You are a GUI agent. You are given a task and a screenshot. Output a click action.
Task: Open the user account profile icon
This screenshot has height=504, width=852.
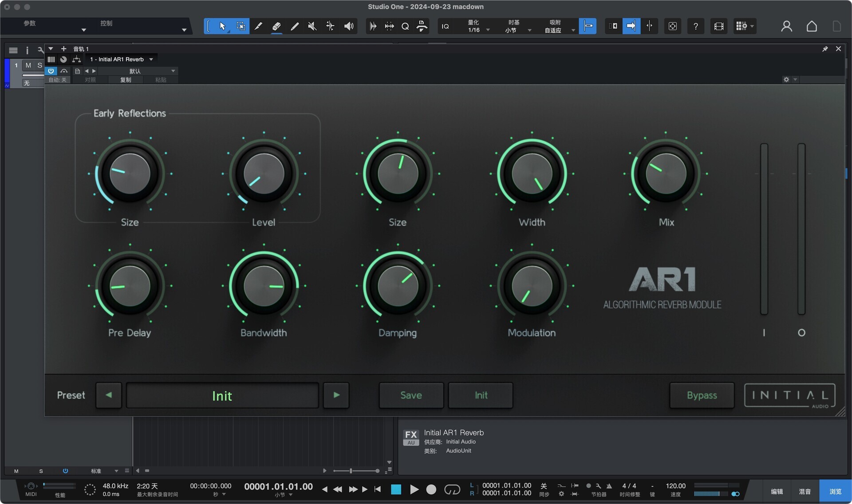click(786, 26)
